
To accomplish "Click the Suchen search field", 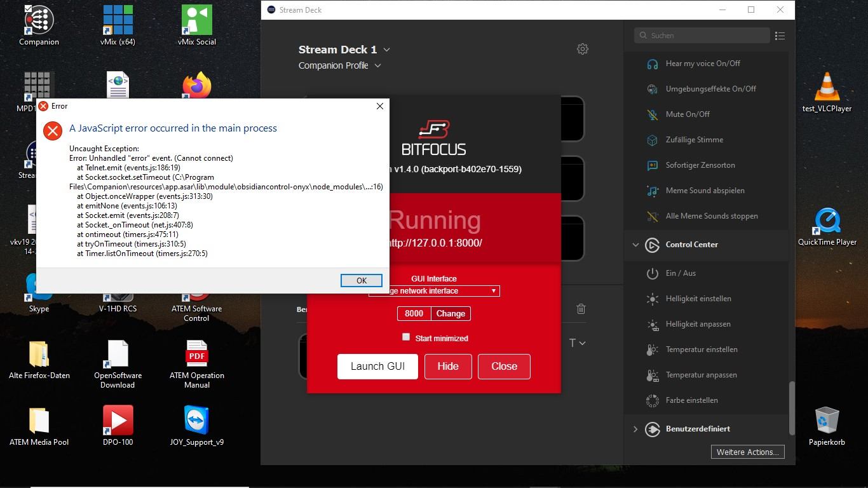I will [702, 36].
